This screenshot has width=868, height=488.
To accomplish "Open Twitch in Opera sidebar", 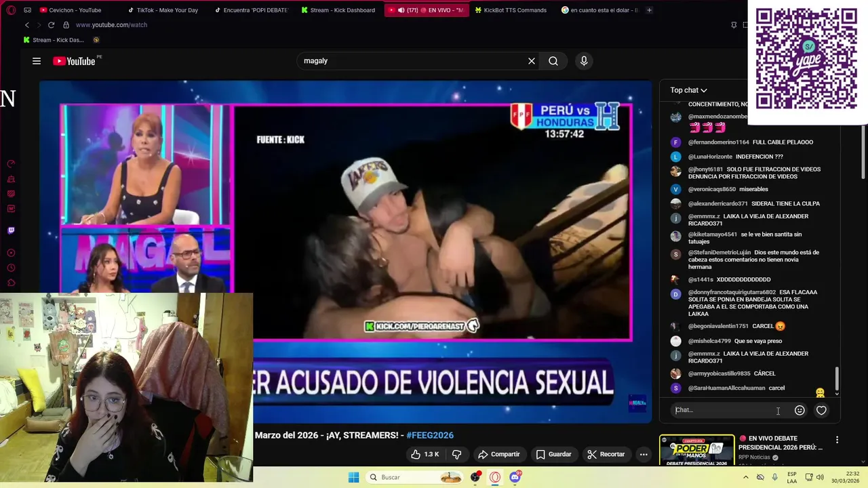I will click(11, 230).
